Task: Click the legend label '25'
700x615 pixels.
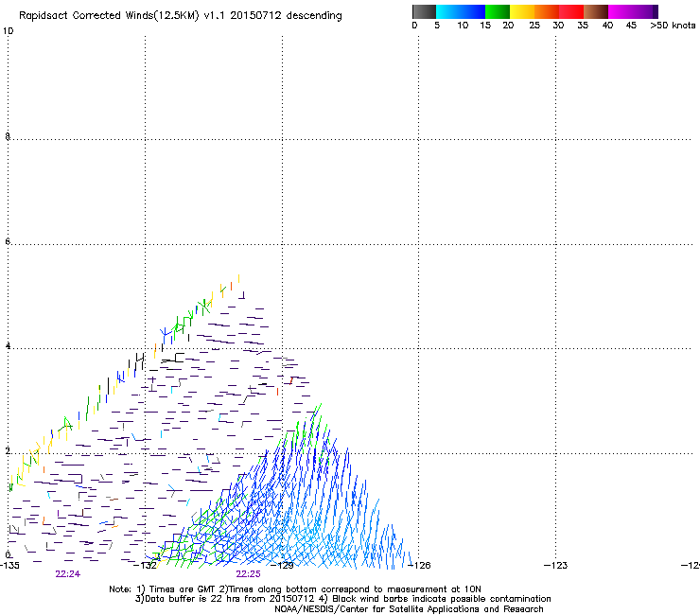Action: click(534, 25)
